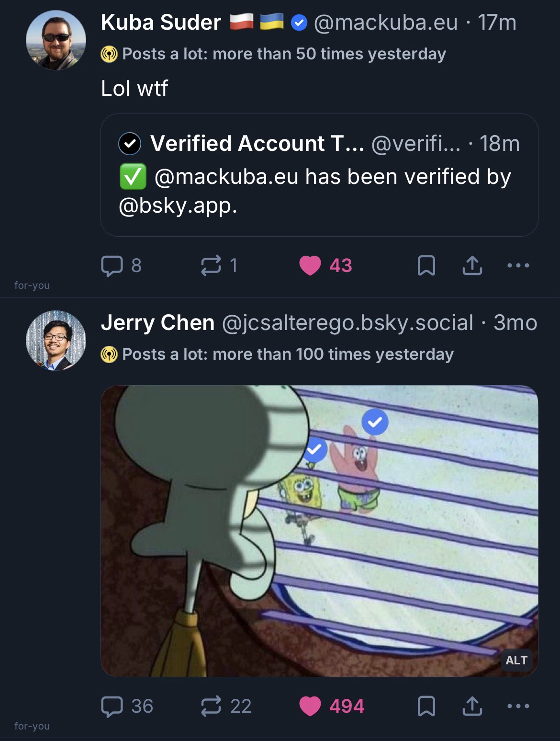Reply to Jerry Chen's post
This screenshot has width=560, height=741.
[x=112, y=706]
